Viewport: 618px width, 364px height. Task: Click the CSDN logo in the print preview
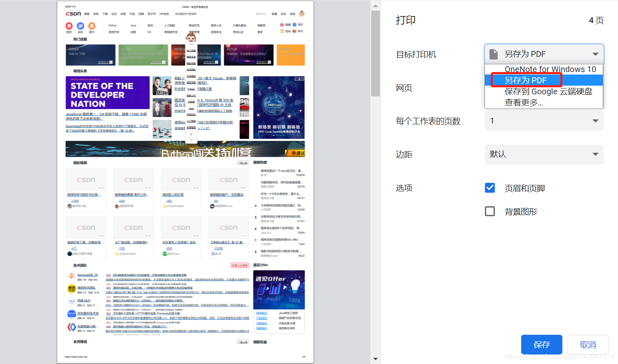pos(73,14)
